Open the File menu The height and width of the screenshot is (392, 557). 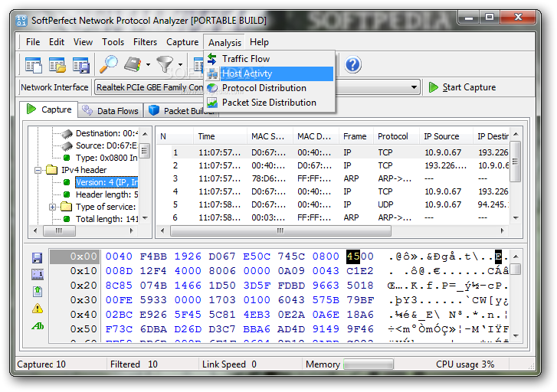tap(33, 42)
